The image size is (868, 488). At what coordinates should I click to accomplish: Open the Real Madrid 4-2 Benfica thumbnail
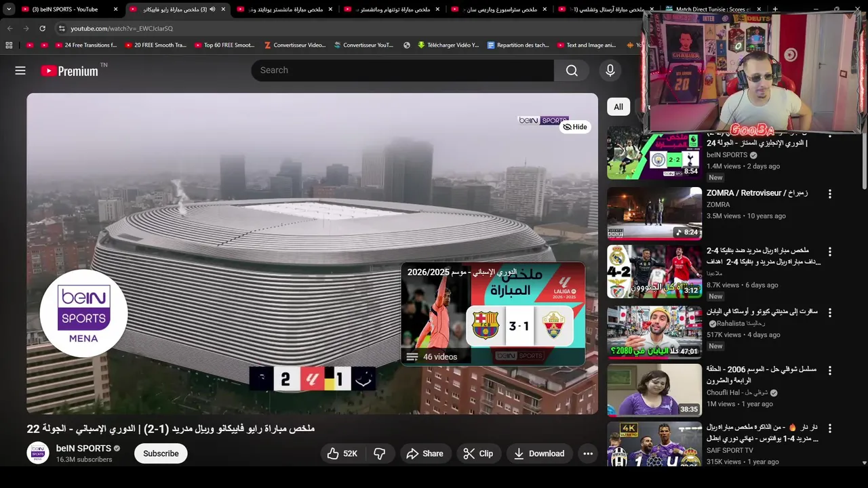(x=654, y=272)
